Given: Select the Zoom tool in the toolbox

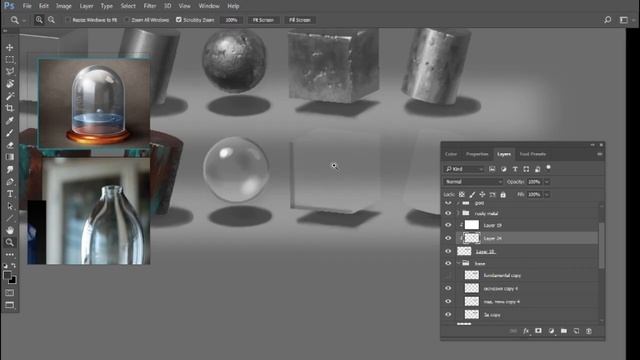Looking at the screenshot, I should pos(10,242).
